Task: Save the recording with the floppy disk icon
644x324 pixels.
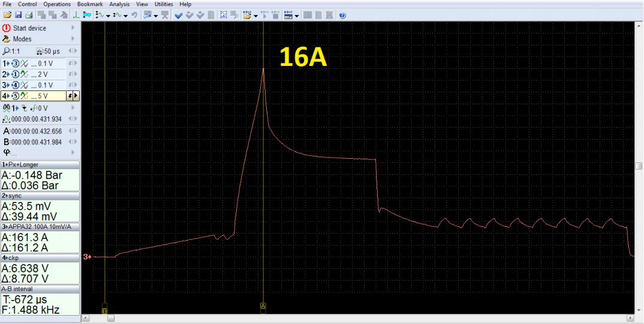Action: 18,15
